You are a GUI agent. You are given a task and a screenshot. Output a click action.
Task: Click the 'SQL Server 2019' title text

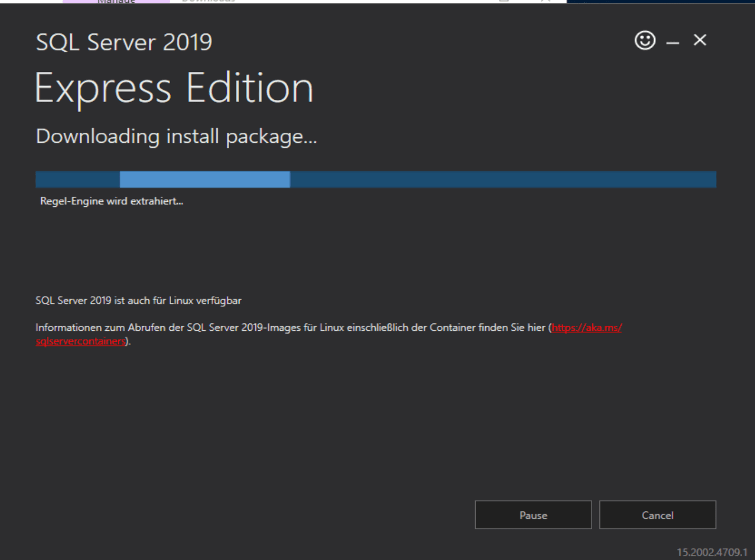(x=124, y=42)
